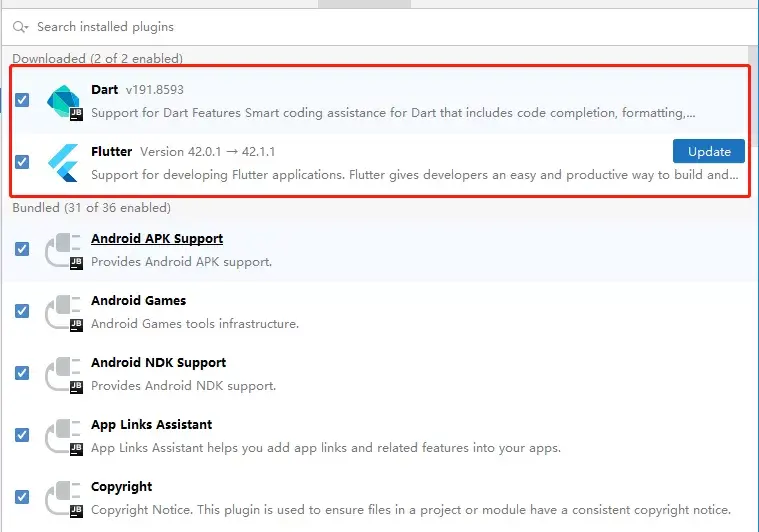Disable the Android Games checkbox
The width and height of the screenshot is (759, 532).
[22, 311]
